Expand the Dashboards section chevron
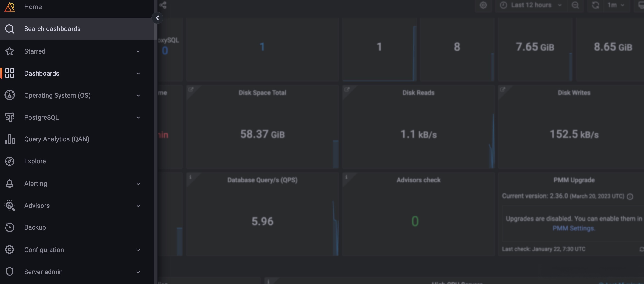The image size is (644, 284). (x=138, y=74)
